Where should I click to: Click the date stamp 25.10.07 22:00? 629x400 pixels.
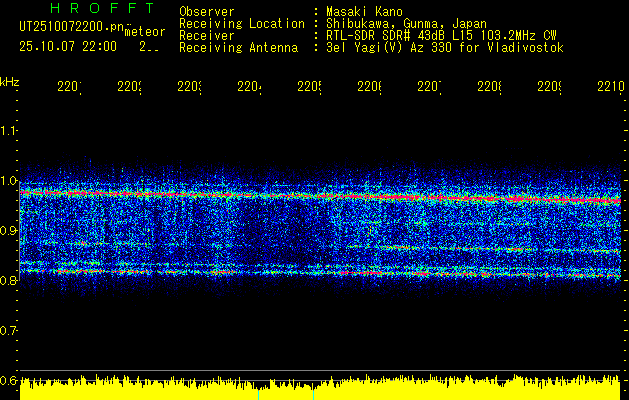[x=68, y=47]
